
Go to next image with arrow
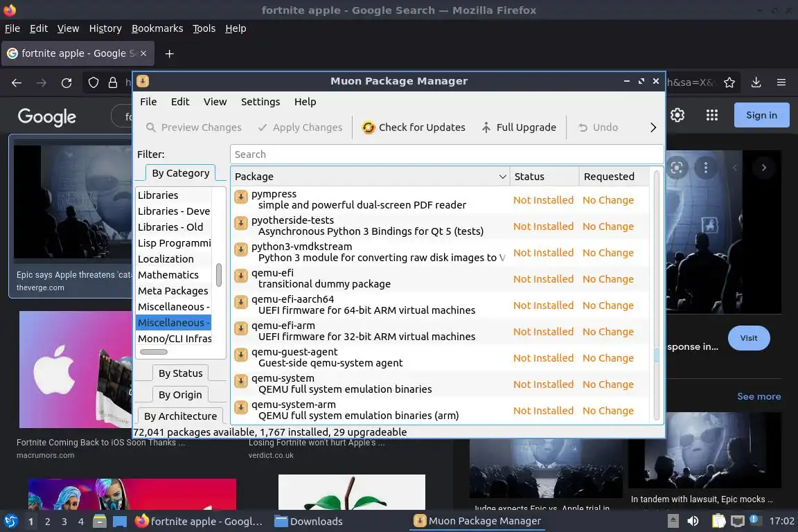(x=763, y=168)
